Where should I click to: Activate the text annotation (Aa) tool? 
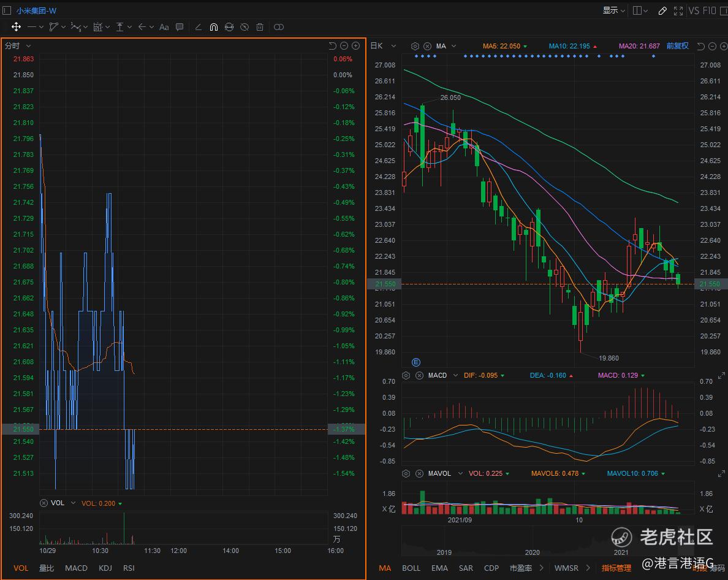(x=164, y=27)
